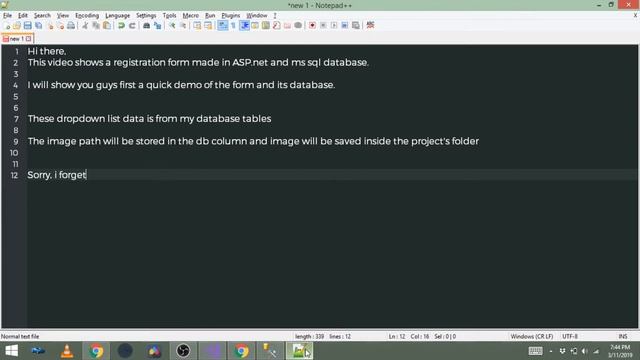Undo the last edit
Image resolution: width=640 pixels, height=360 pixels.
pyautogui.click(x=121, y=25)
